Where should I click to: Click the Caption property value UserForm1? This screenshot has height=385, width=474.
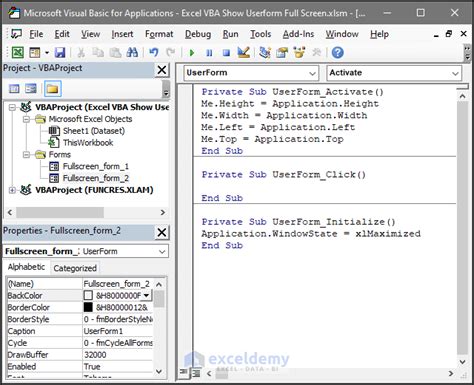point(118,331)
